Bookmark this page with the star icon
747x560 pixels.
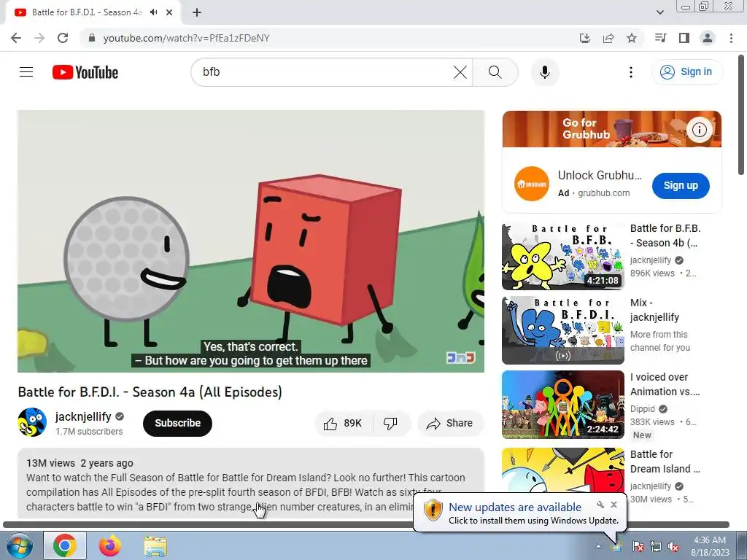[632, 38]
